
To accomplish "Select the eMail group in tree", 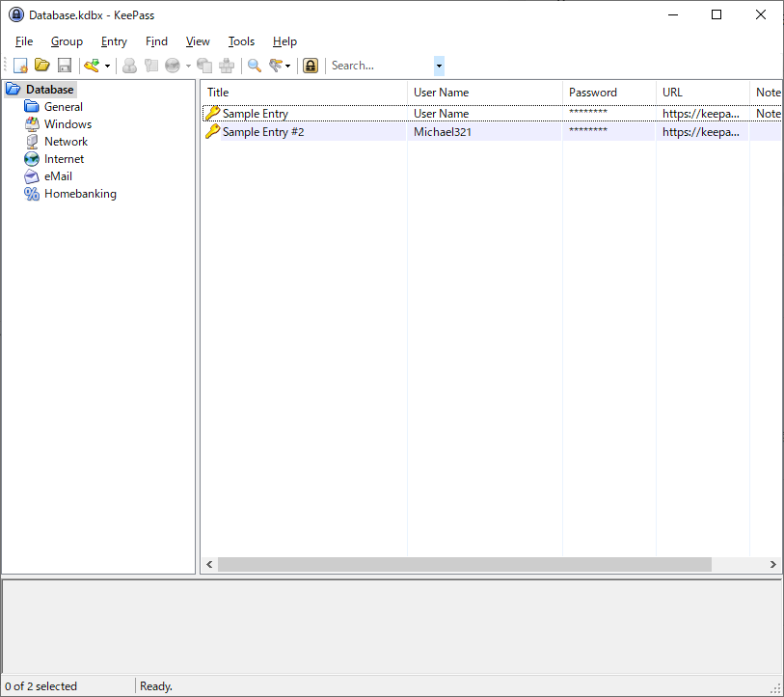I will coord(58,176).
